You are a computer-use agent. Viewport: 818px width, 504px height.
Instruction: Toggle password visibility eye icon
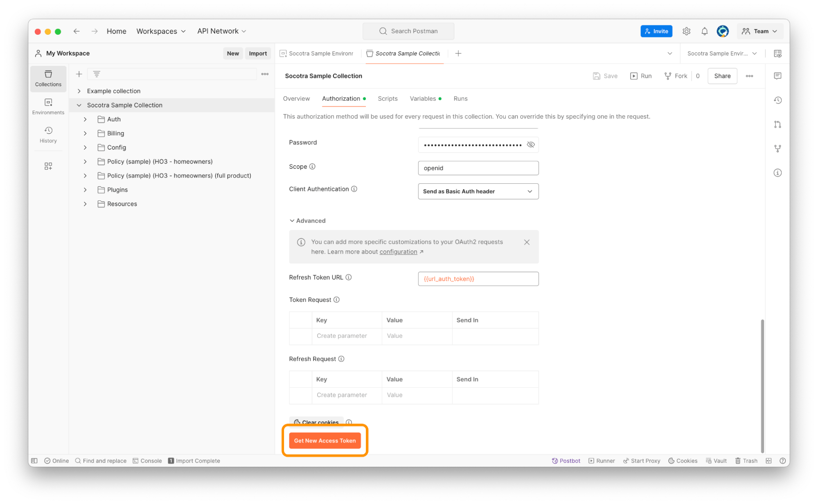coord(531,145)
